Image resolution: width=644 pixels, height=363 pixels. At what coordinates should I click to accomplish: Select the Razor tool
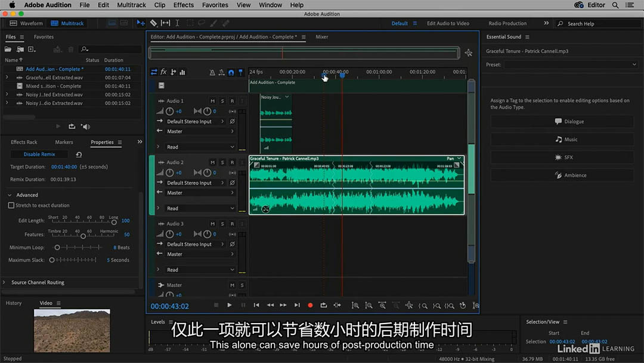(153, 23)
